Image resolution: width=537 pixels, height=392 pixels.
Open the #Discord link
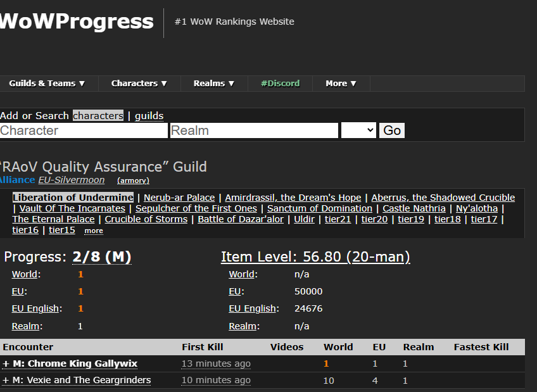280,84
